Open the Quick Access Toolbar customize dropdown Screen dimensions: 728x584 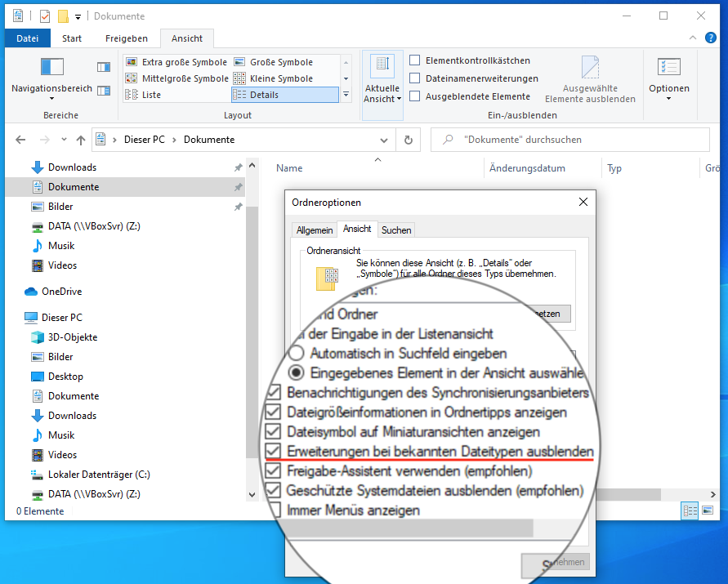78,16
